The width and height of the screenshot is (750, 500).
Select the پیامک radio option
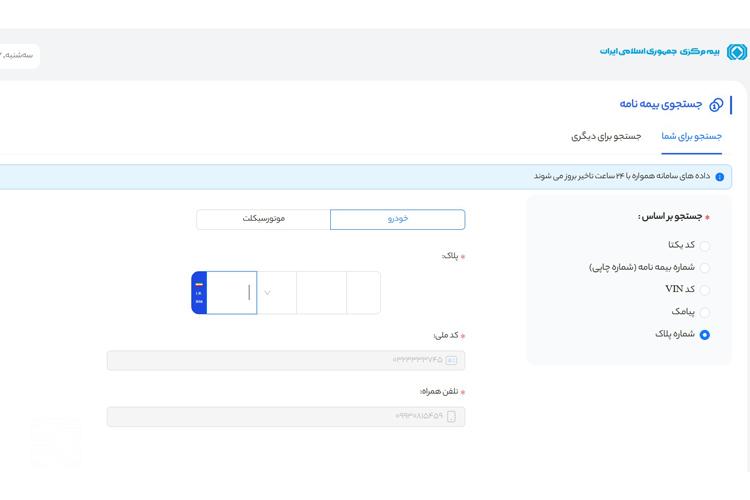[705, 312]
